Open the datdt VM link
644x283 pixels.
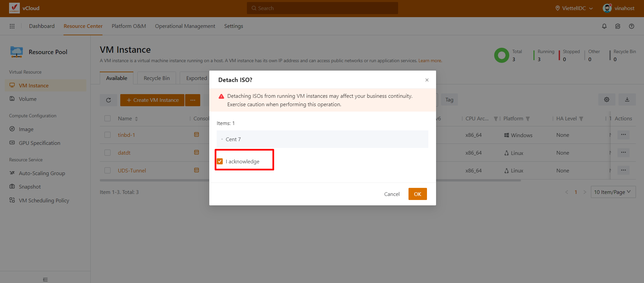(x=124, y=153)
